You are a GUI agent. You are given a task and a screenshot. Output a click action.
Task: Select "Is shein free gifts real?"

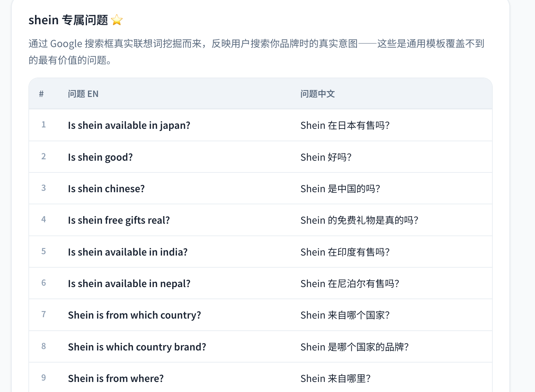tap(119, 220)
